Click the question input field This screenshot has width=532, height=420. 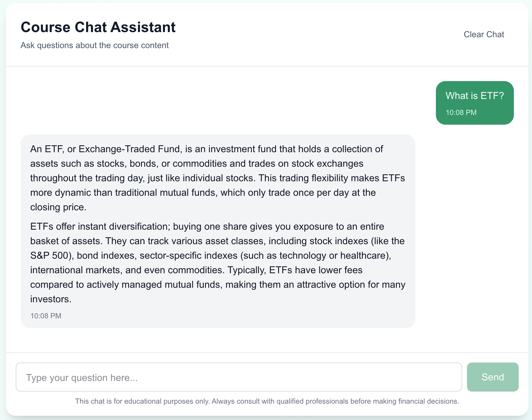point(239,377)
